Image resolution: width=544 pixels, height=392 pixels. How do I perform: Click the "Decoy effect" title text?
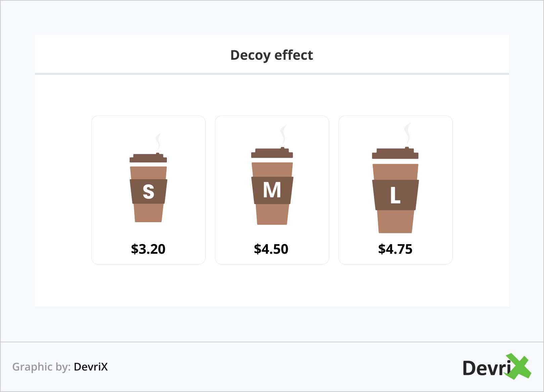[x=272, y=55]
